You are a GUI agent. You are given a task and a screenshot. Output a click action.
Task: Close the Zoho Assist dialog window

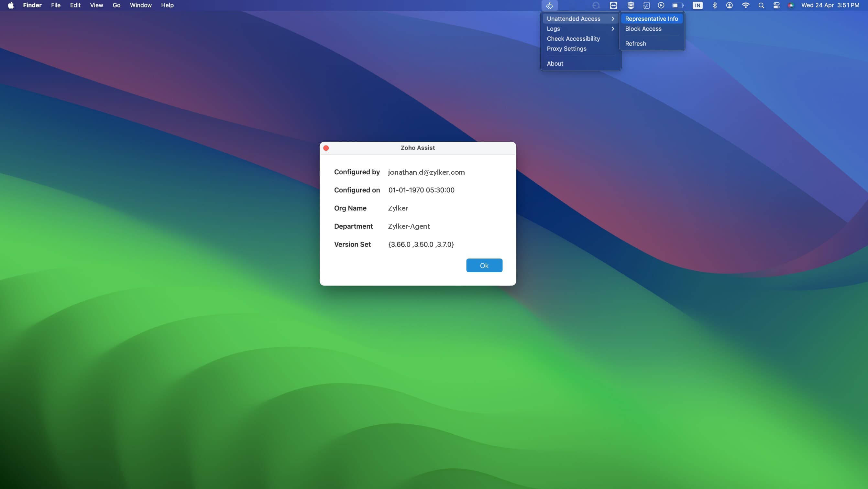coord(326,148)
